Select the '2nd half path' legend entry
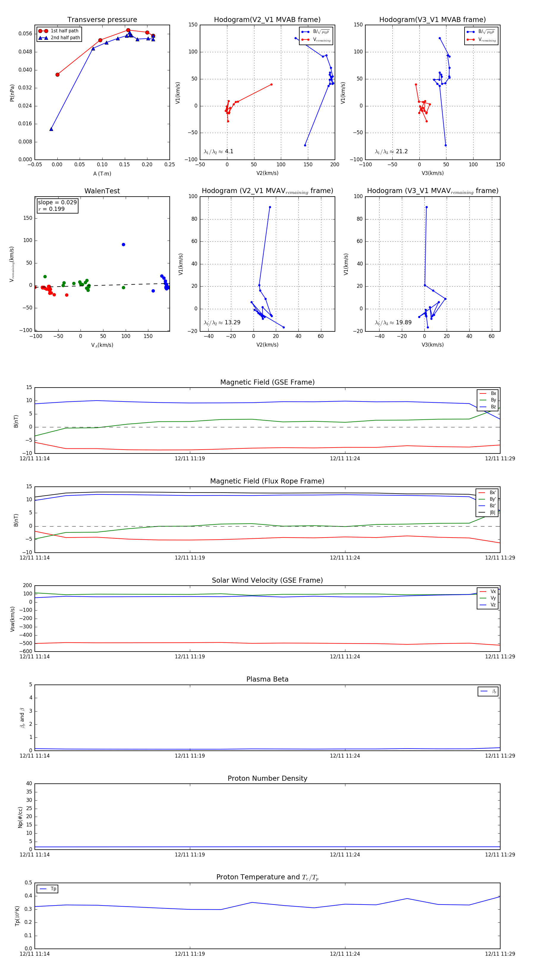 pyautogui.click(x=59, y=38)
